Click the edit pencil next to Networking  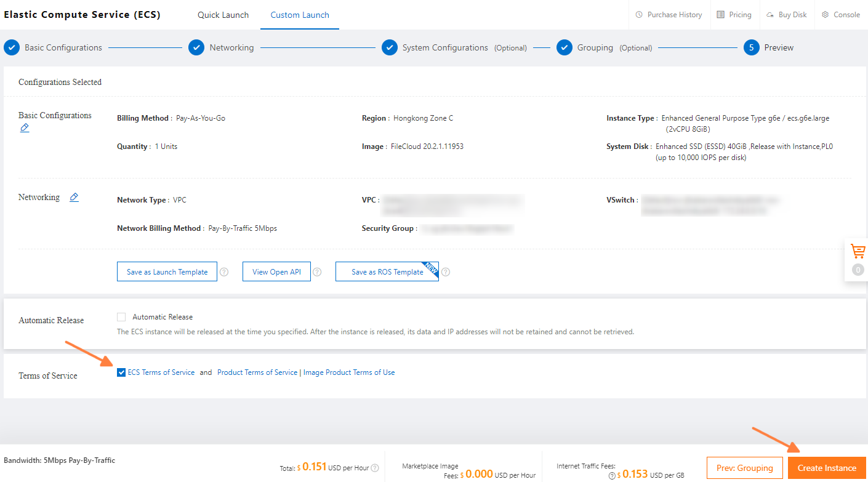coord(74,198)
